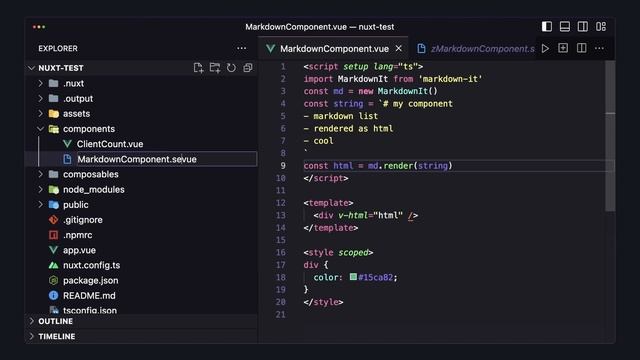Split the editor to the right
The height and width of the screenshot is (360, 640).
point(581,48)
